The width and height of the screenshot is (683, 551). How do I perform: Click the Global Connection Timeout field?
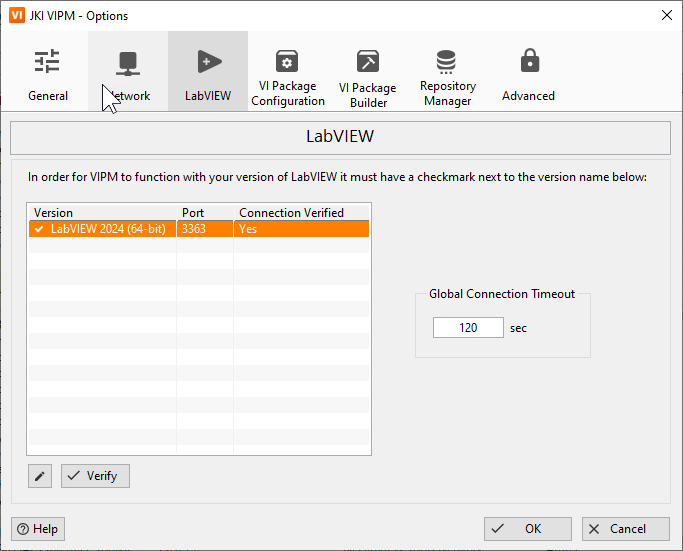click(468, 328)
